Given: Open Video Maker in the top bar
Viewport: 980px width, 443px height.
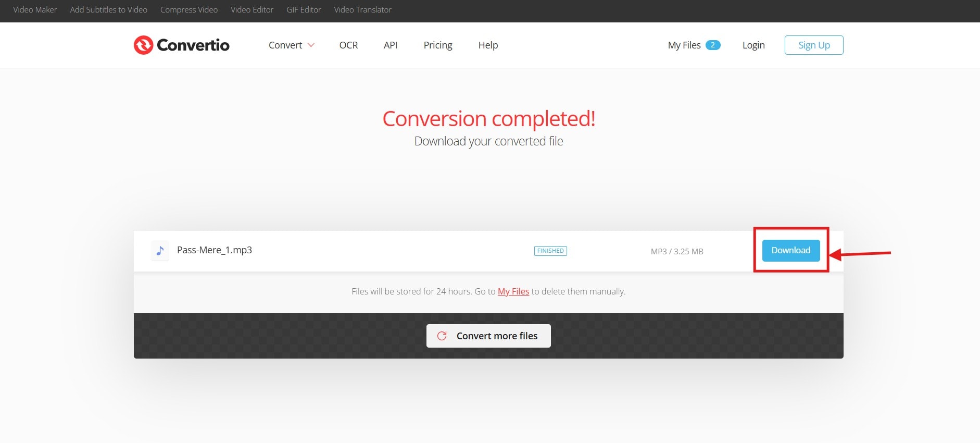Looking at the screenshot, I should point(35,10).
